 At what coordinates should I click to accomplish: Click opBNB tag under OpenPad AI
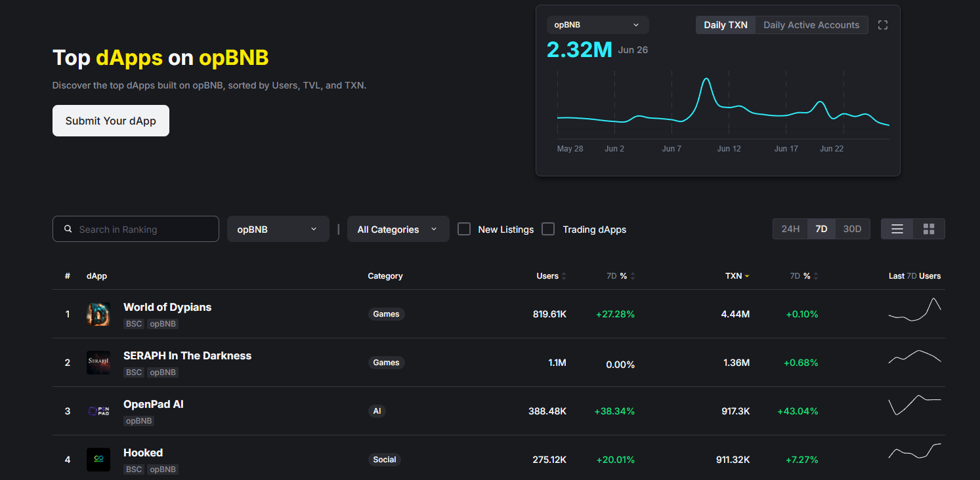tap(139, 421)
